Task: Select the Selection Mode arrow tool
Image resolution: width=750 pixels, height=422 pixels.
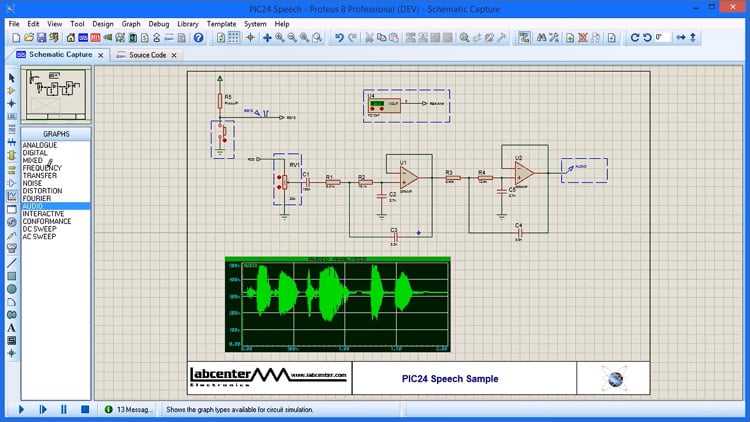Action: [12, 77]
